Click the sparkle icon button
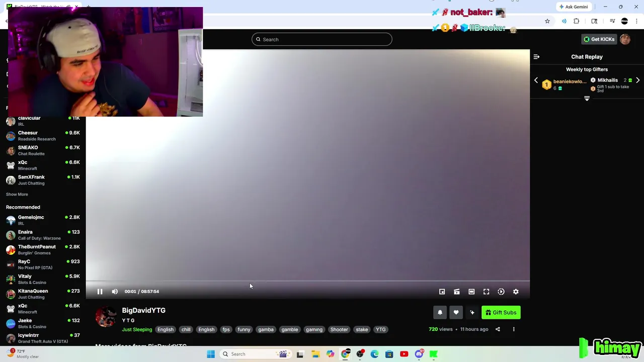This screenshot has width=644, height=362. (472, 313)
